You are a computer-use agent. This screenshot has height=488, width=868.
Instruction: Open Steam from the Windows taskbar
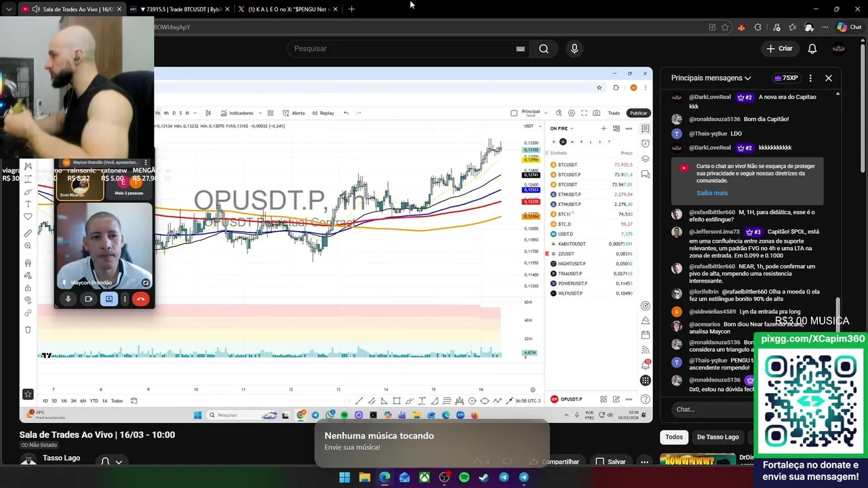(x=484, y=477)
